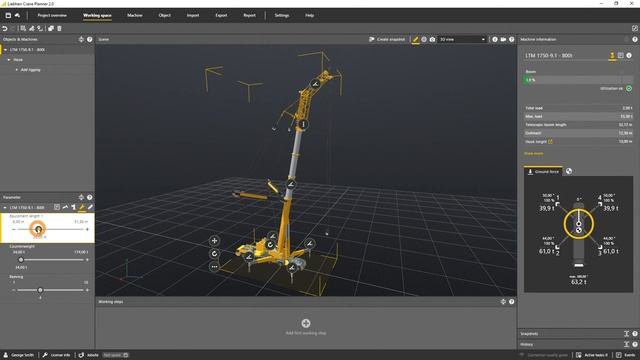Increase the Counterweight with plus stepper
This screenshot has height=360, width=640.
pyautogui.click(x=87, y=260)
